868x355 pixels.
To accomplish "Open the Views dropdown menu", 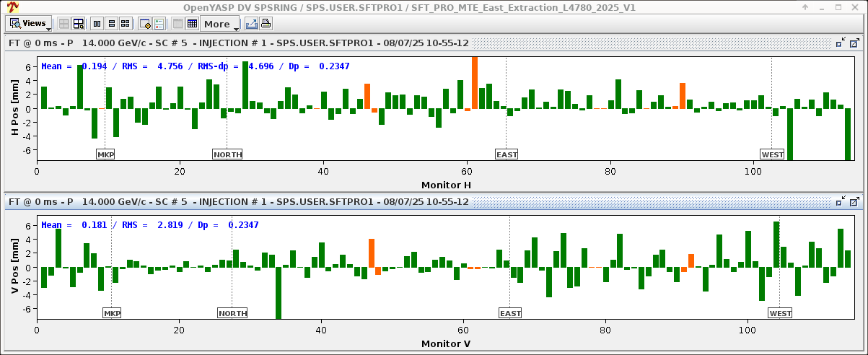I will (30, 24).
